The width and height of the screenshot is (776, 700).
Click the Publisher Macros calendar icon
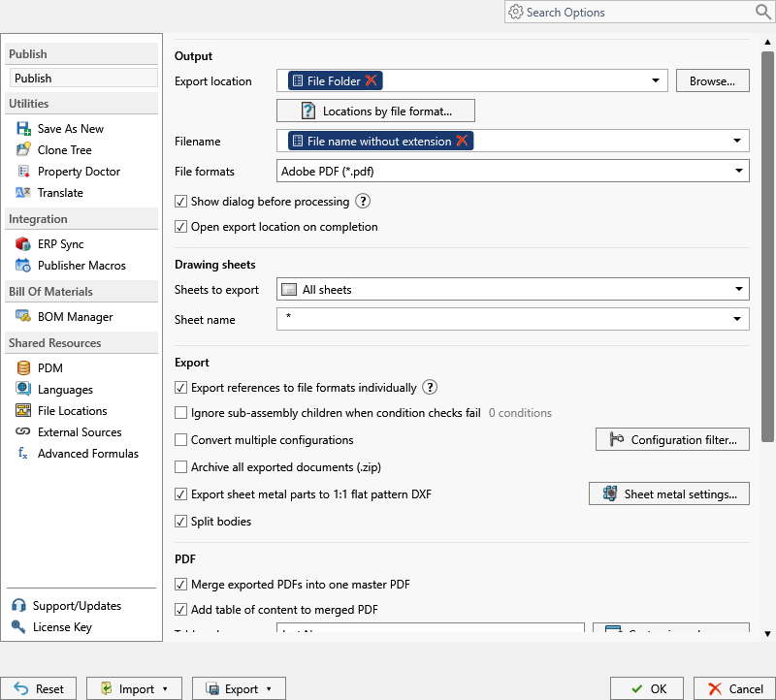[x=23, y=265]
